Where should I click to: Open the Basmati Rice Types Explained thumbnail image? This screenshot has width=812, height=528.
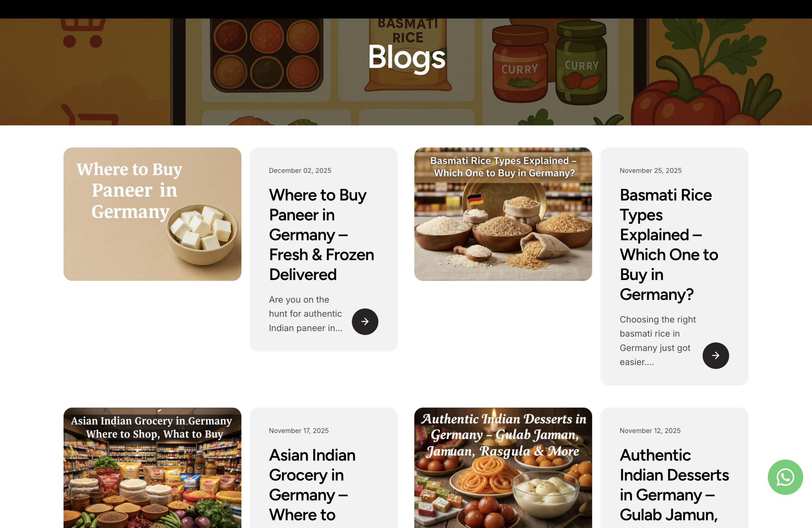click(x=503, y=214)
